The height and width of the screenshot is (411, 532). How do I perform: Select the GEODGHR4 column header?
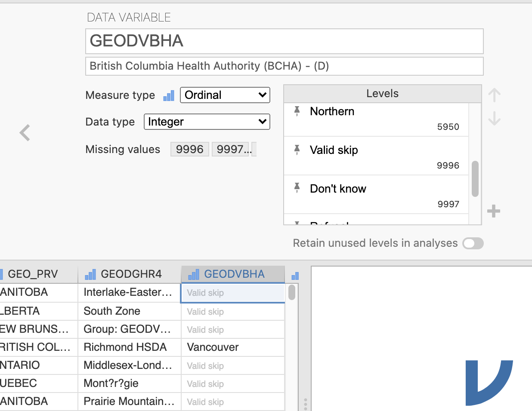(130, 274)
